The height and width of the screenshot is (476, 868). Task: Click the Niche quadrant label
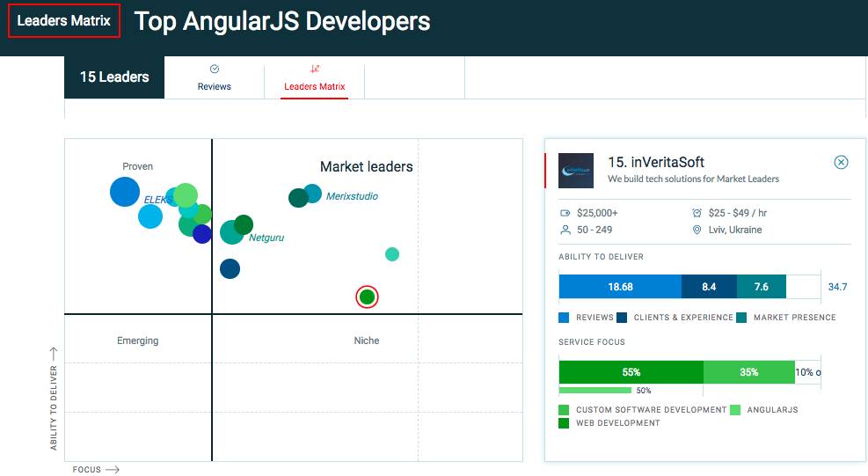point(367,341)
